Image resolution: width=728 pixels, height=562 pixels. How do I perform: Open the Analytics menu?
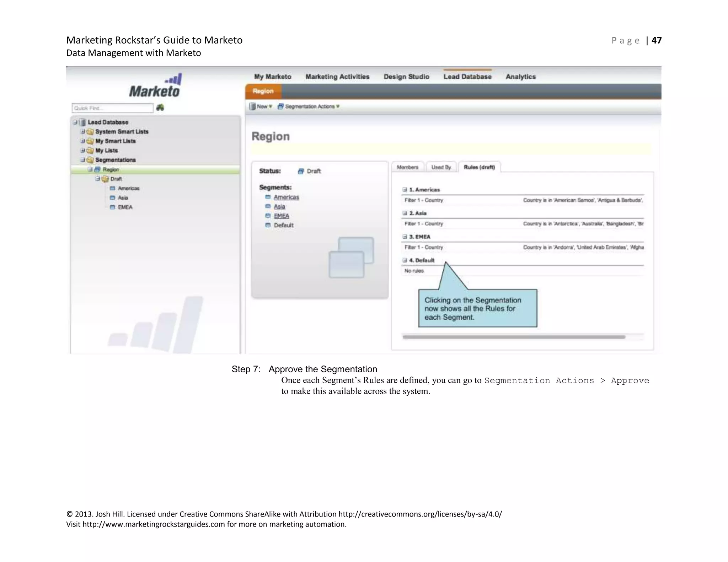(520, 77)
